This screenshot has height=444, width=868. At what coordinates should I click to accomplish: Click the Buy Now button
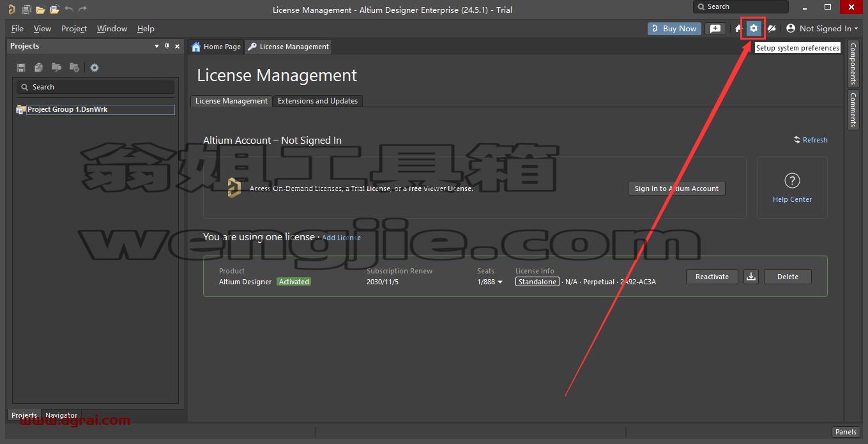tap(674, 29)
